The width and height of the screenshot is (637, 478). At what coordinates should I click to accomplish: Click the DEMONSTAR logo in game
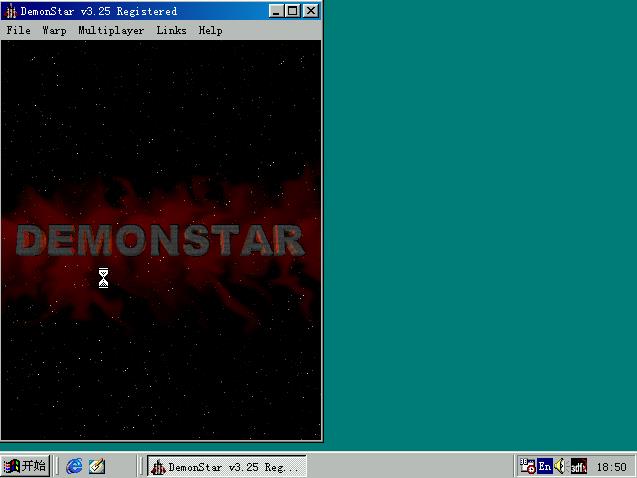point(160,240)
